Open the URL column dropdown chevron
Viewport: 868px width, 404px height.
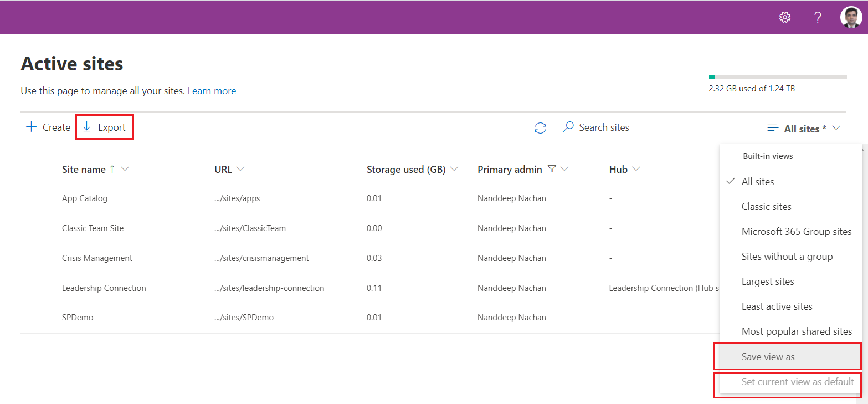[240, 169]
